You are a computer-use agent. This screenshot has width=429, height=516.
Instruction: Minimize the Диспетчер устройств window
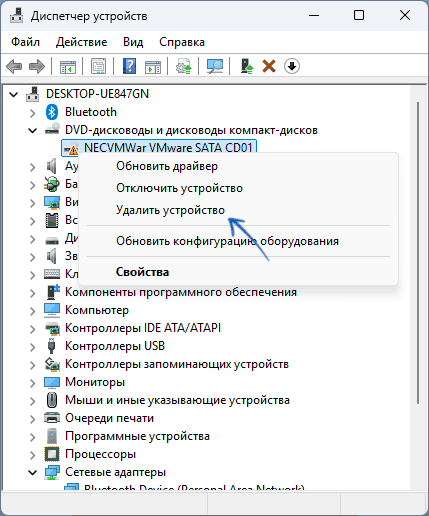tap(314, 15)
